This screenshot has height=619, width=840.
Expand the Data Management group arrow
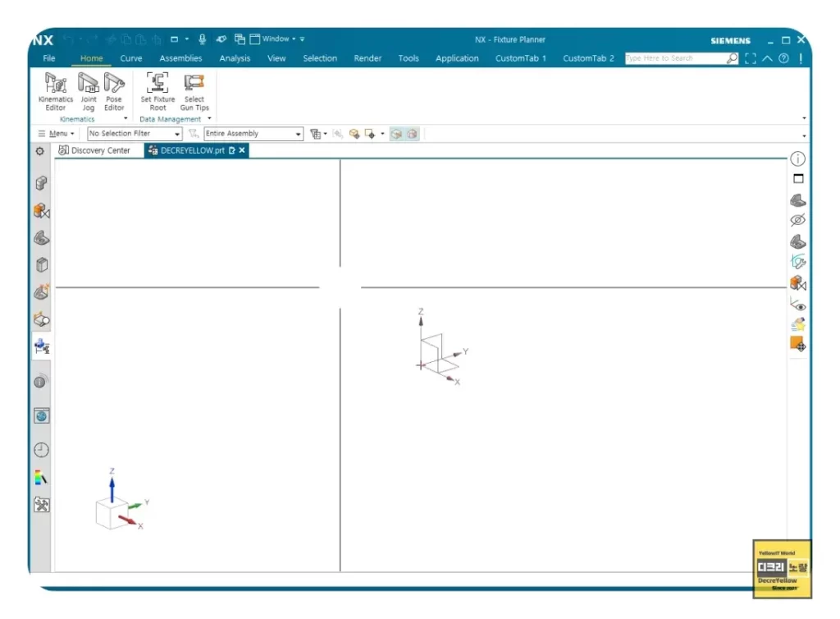(209, 118)
